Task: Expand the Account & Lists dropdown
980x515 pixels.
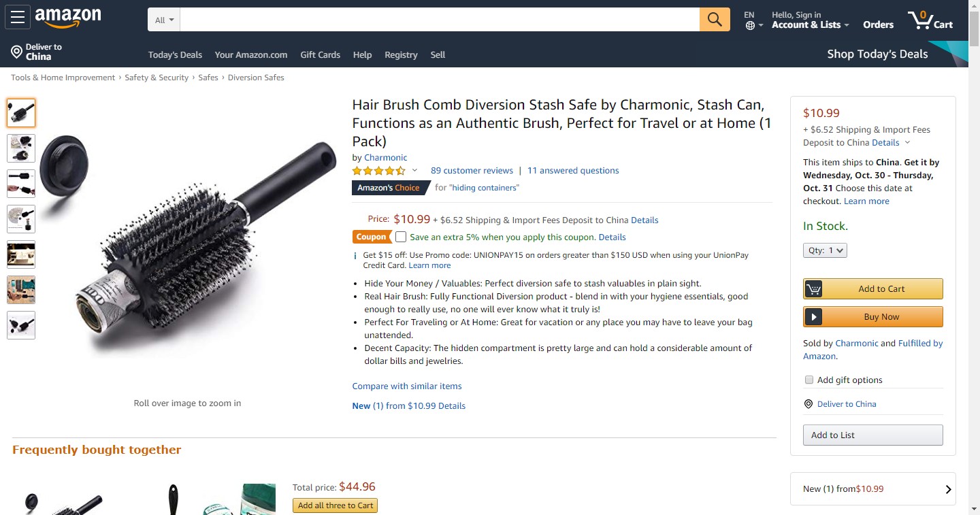Action: click(810, 24)
